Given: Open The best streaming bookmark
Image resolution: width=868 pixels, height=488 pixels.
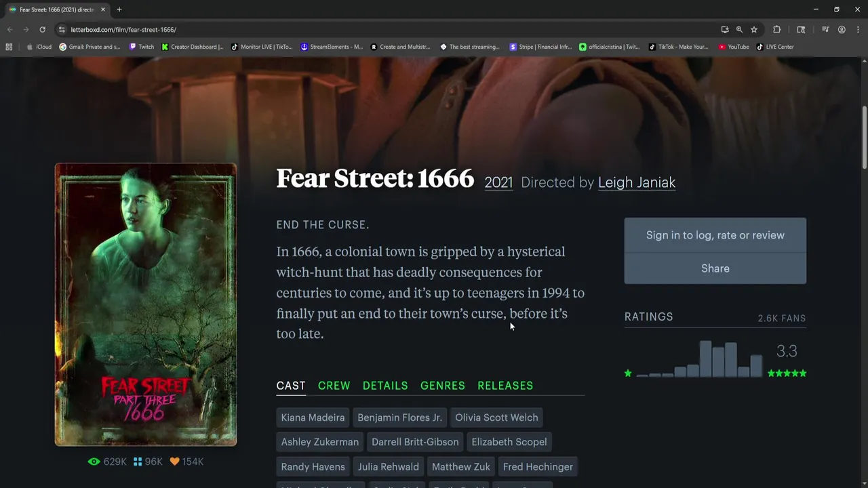Looking at the screenshot, I should (x=470, y=47).
